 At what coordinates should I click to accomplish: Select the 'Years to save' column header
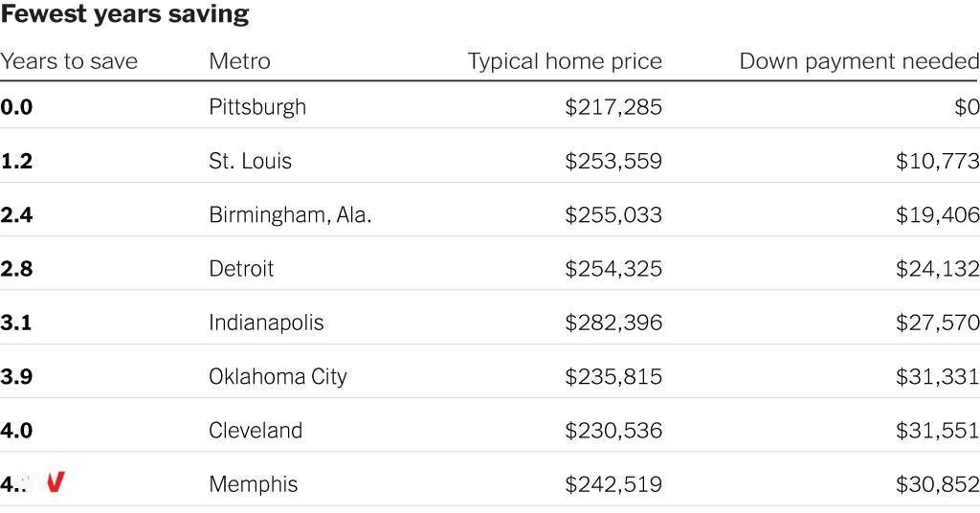click(69, 61)
